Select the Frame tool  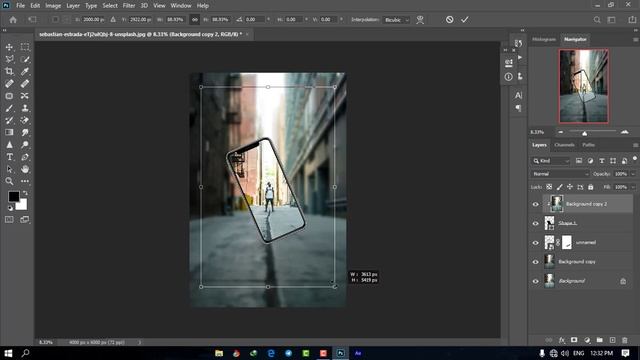tap(9, 96)
